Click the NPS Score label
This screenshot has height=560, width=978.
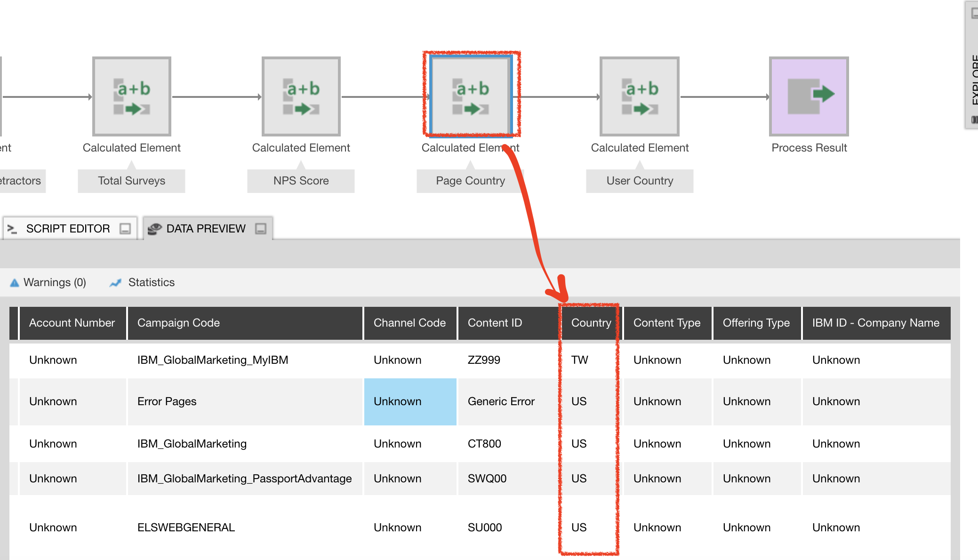click(x=301, y=181)
